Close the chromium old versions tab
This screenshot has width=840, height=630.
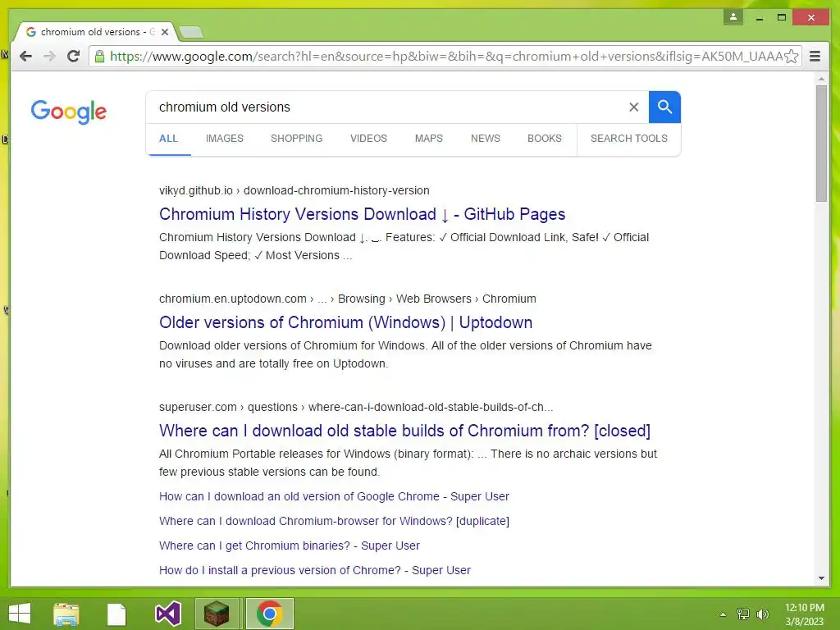pyautogui.click(x=165, y=32)
